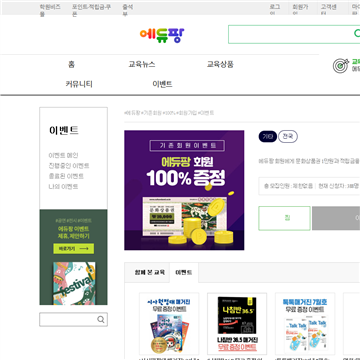This screenshot has width=360, height=360.
Task: Open 커뮤니티 in main navigation
Action: (x=79, y=84)
